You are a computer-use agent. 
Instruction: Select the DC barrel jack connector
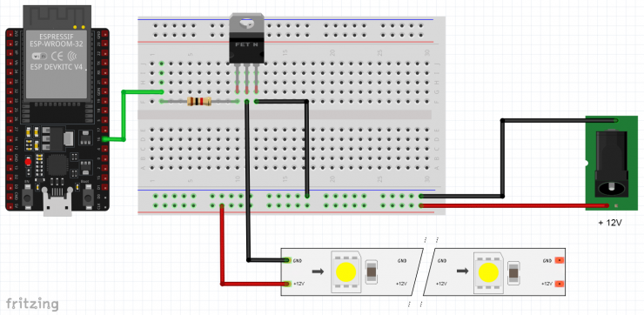(x=612, y=164)
